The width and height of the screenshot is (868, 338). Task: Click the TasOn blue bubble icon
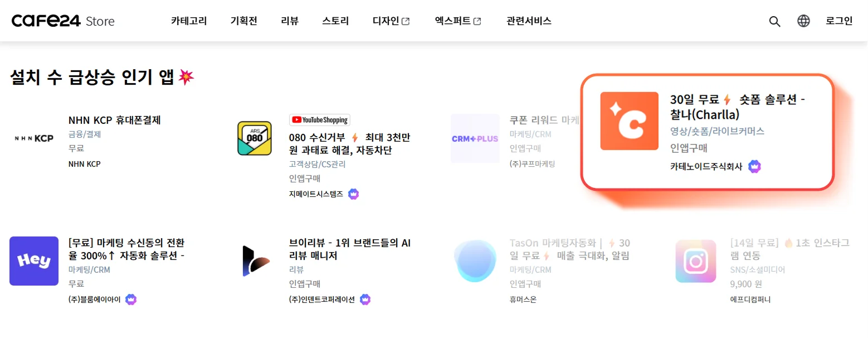(x=475, y=261)
